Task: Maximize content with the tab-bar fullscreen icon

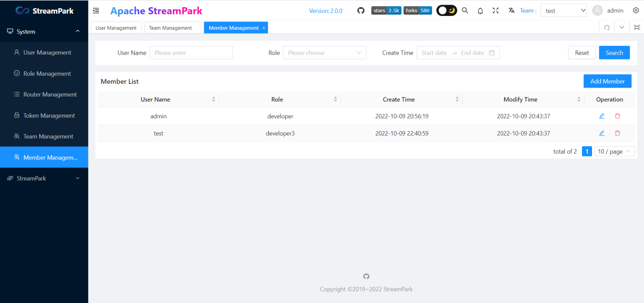Action: 637,28
